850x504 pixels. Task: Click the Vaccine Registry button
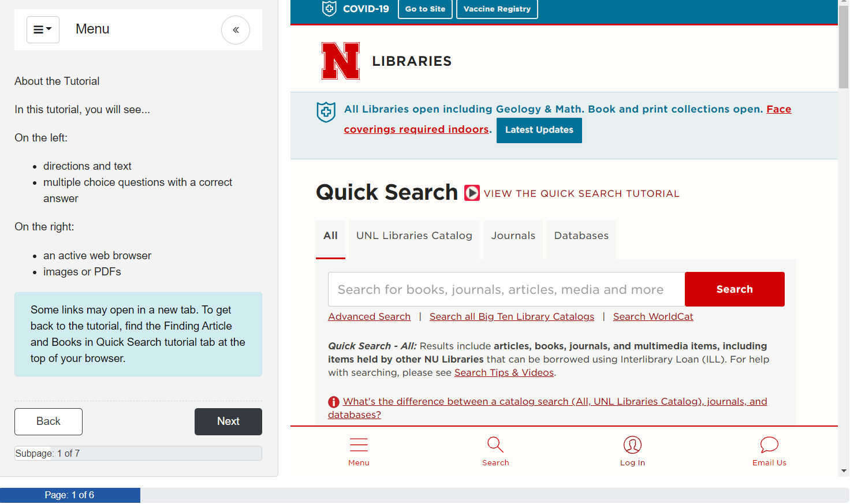tap(497, 9)
